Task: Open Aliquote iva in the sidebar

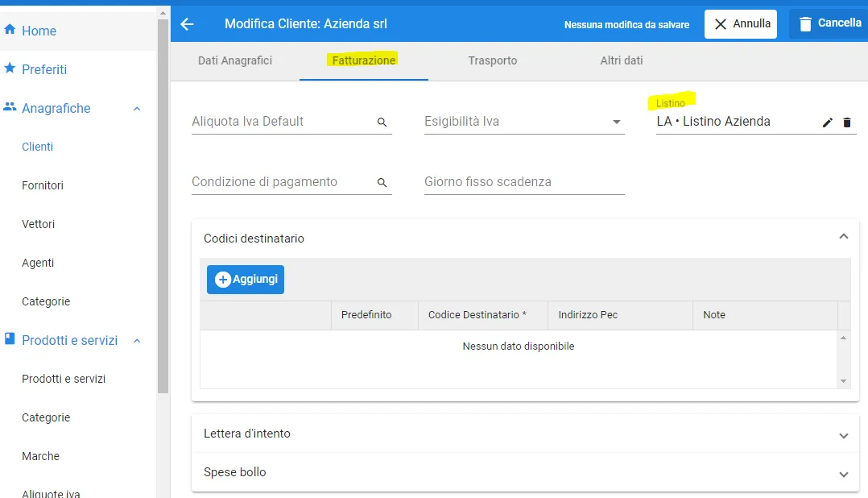Action: pos(51,493)
